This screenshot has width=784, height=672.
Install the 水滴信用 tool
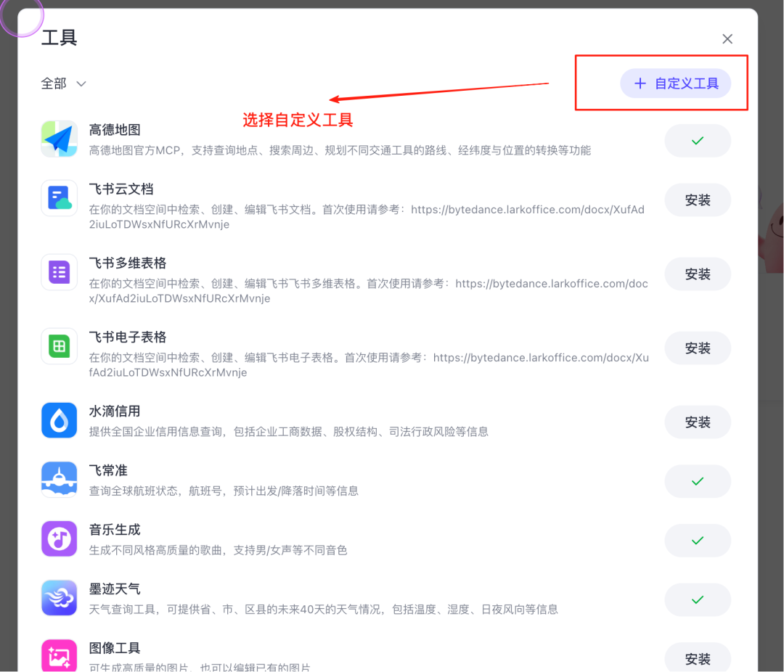coord(698,422)
